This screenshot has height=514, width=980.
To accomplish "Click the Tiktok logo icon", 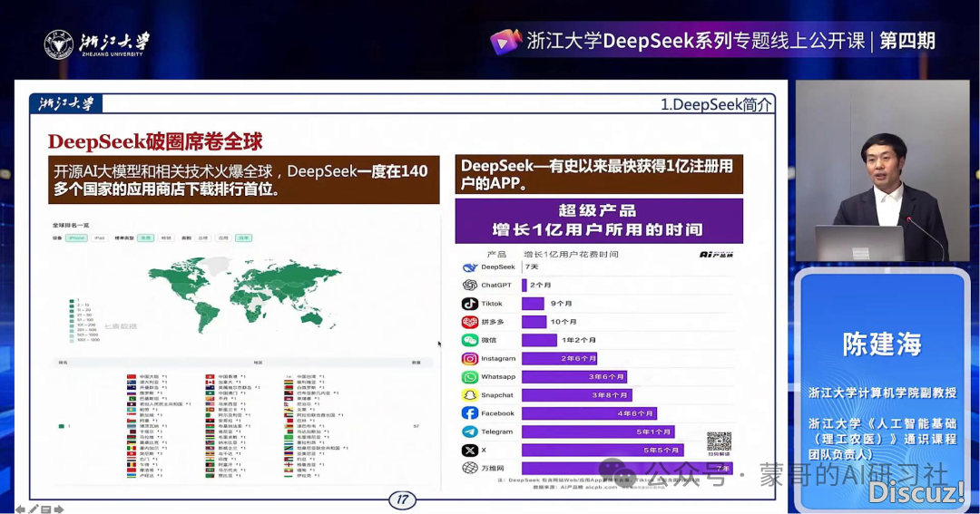I will tap(469, 304).
